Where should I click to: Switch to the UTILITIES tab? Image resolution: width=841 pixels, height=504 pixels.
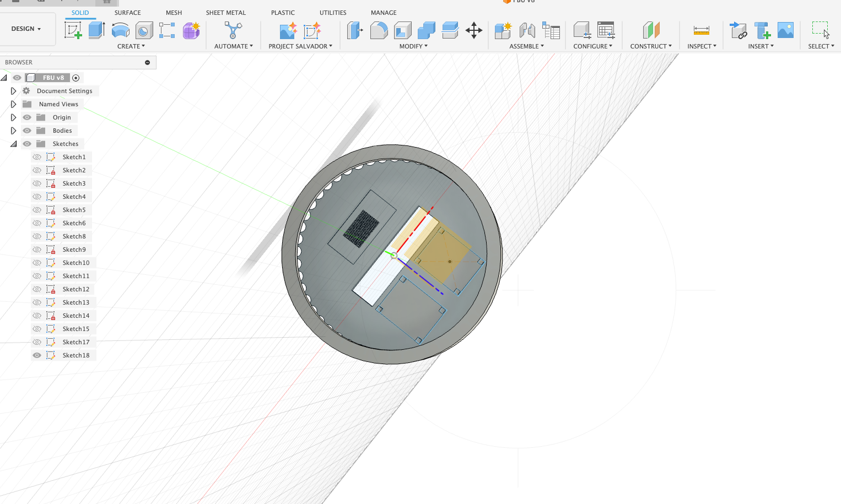point(333,13)
